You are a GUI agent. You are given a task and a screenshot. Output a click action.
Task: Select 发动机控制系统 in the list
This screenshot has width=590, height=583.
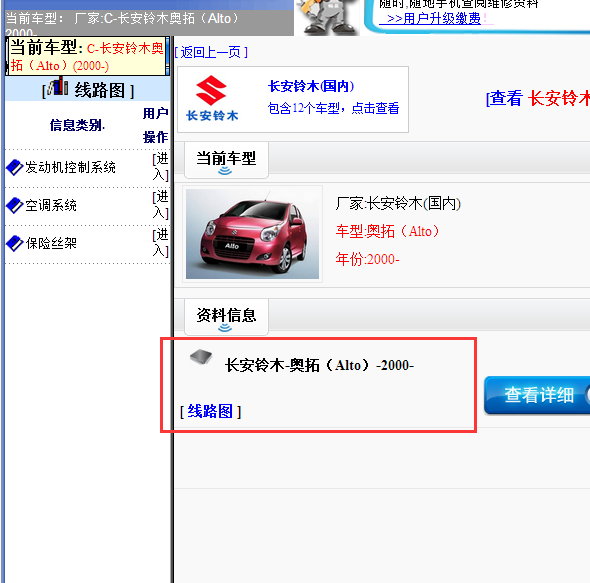pos(70,167)
